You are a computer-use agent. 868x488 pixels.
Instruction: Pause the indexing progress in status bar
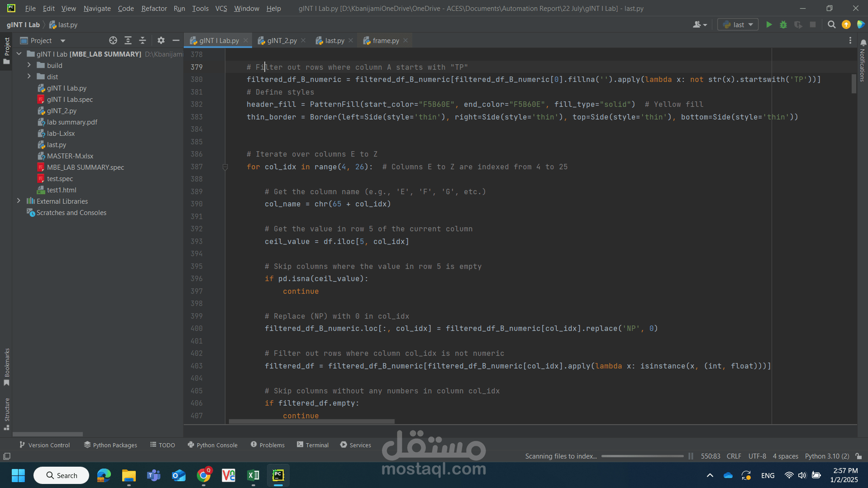pos(691,456)
